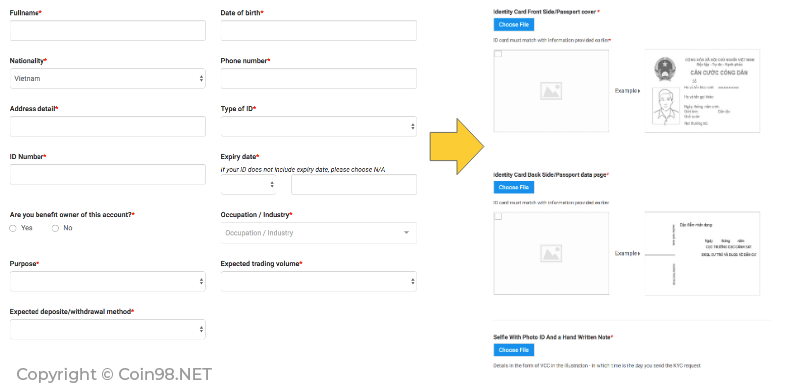Select No for benefit owner question

[x=55, y=228]
